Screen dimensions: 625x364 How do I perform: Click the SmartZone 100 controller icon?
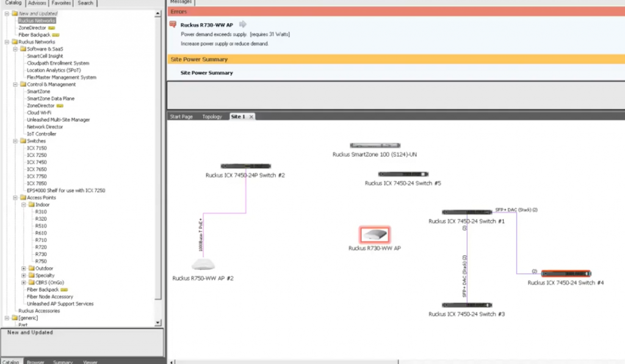click(375, 146)
